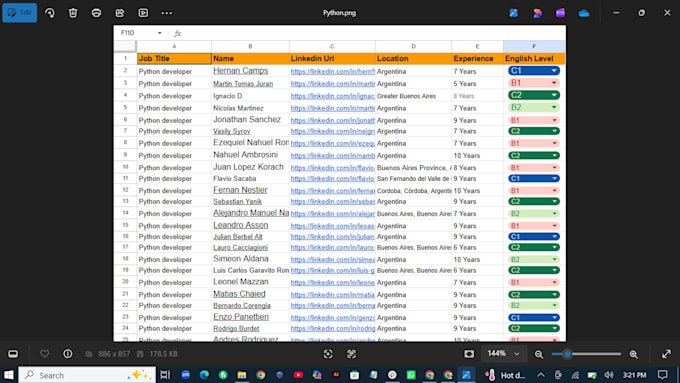
Task: Open Task View on the taskbar
Action: tap(165, 375)
